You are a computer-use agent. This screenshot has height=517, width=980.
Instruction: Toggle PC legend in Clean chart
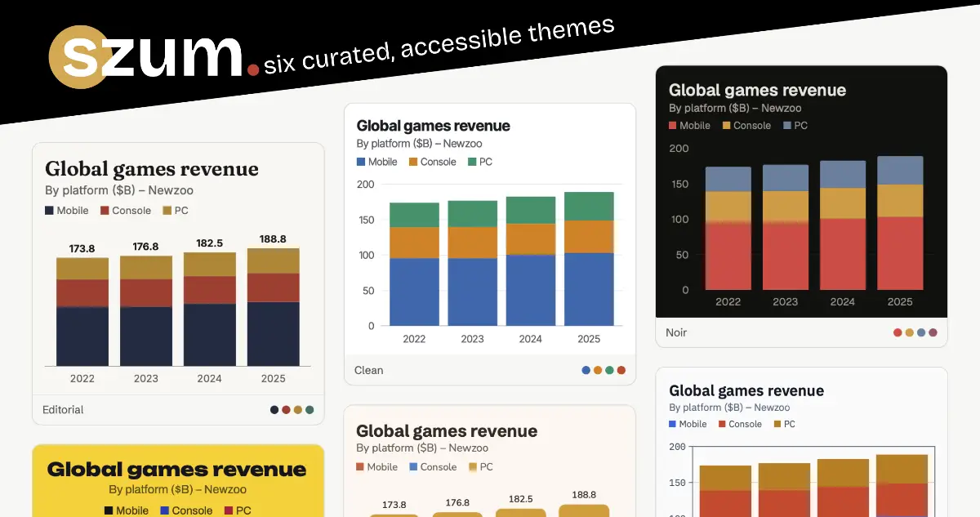(480, 162)
